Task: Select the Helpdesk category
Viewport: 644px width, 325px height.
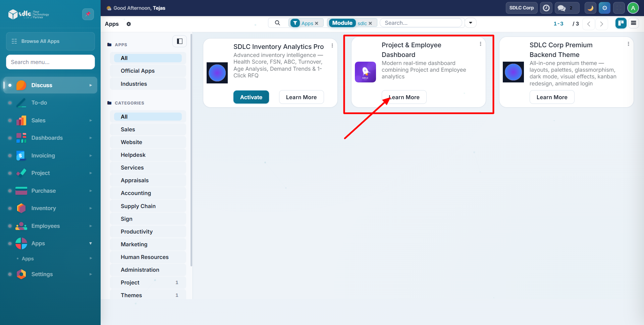Action: click(133, 155)
